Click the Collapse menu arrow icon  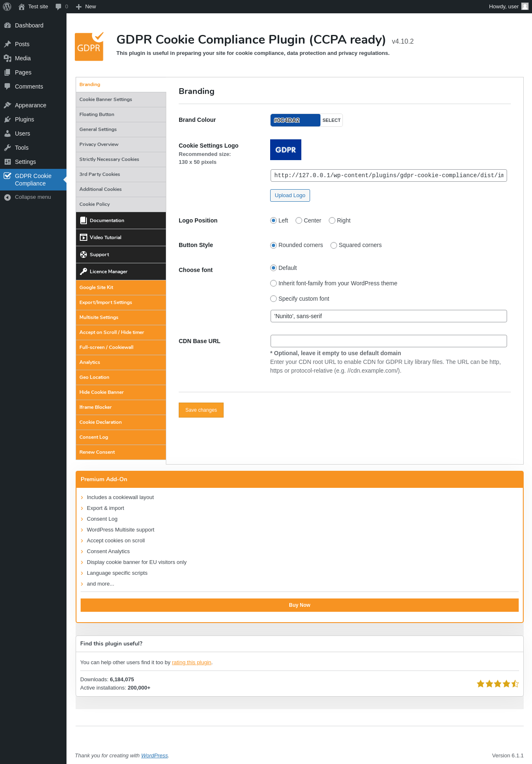(x=7, y=197)
